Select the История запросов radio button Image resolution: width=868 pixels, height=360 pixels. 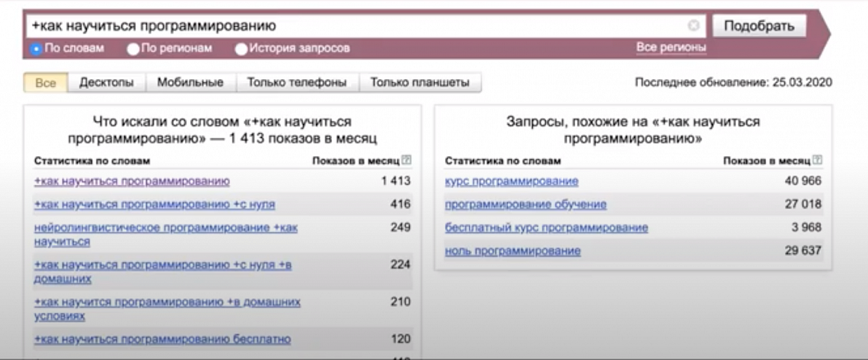pyautogui.click(x=241, y=49)
